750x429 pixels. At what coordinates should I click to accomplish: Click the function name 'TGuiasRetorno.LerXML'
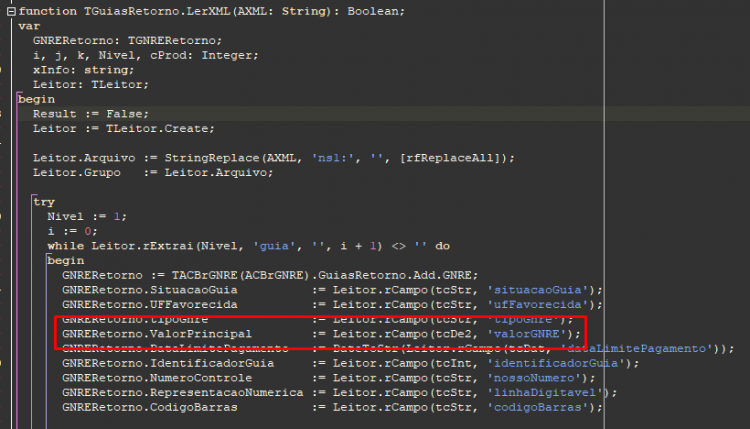pos(157,11)
